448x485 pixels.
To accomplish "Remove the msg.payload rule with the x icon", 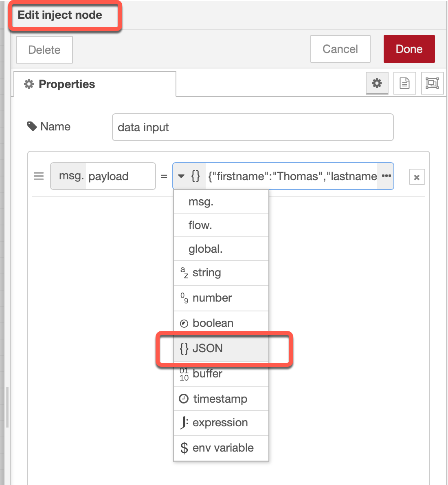I will pyautogui.click(x=417, y=176).
